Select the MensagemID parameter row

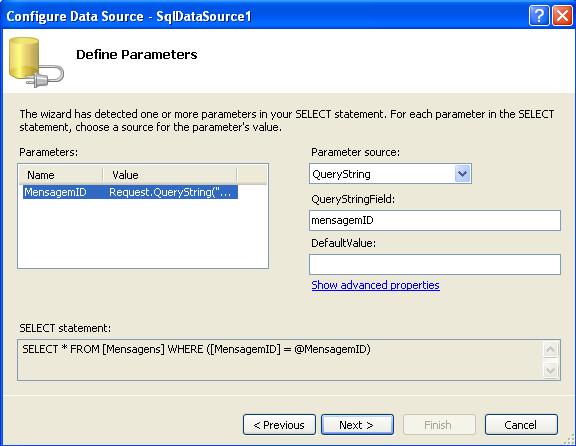pyautogui.click(x=130, y=192)
